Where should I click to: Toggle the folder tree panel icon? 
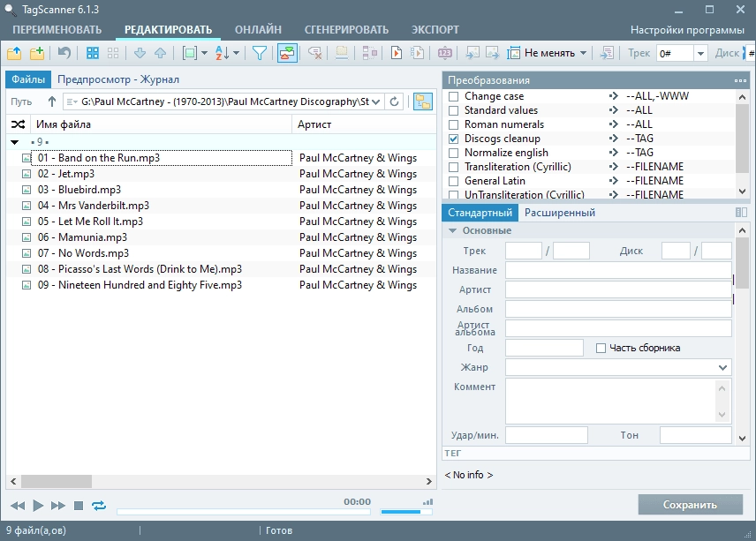point(423,101)
